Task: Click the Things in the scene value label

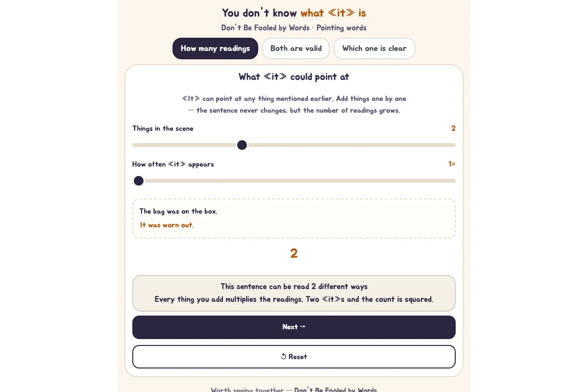Action: point(453,128)
